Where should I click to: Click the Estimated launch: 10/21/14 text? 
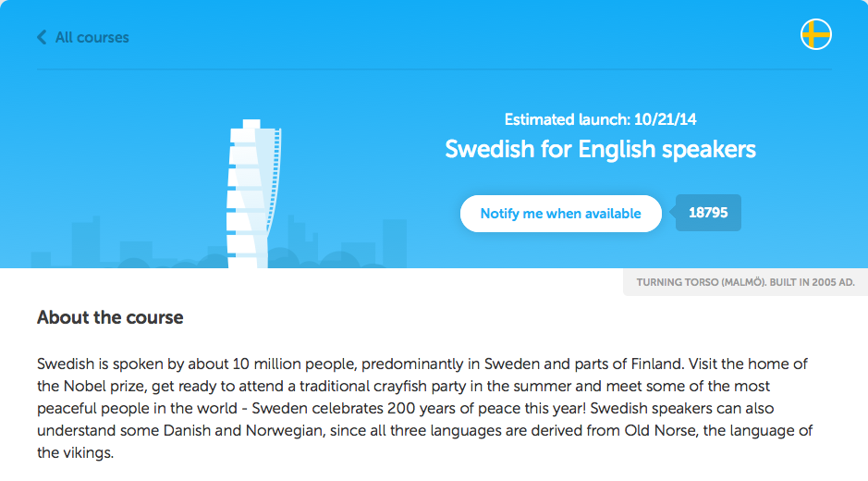click(x=601, y=119)
